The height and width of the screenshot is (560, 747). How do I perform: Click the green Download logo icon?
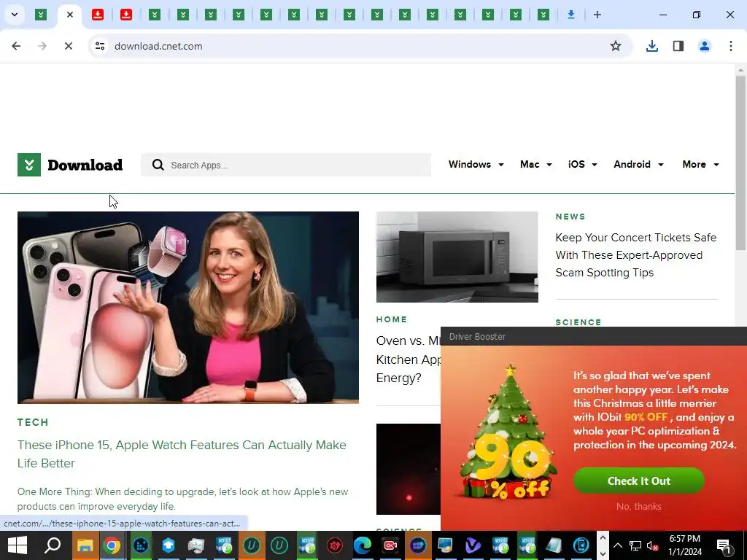(x=29, y=165)
